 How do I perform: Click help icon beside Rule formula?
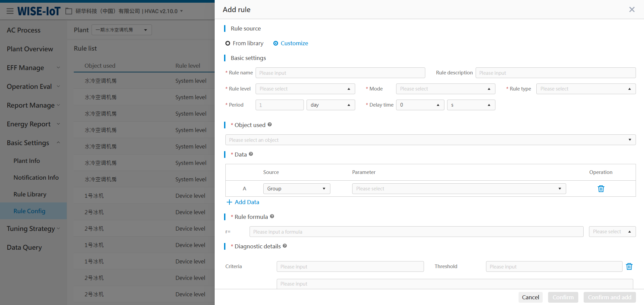pos(272,217)
